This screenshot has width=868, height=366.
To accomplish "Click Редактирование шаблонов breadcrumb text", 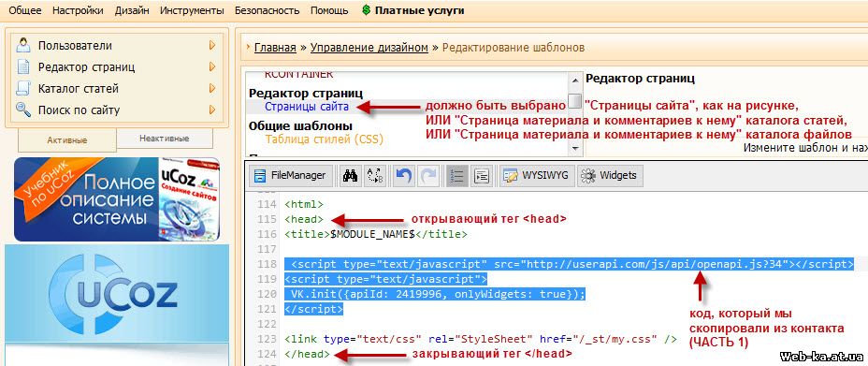I will [514, 48].
